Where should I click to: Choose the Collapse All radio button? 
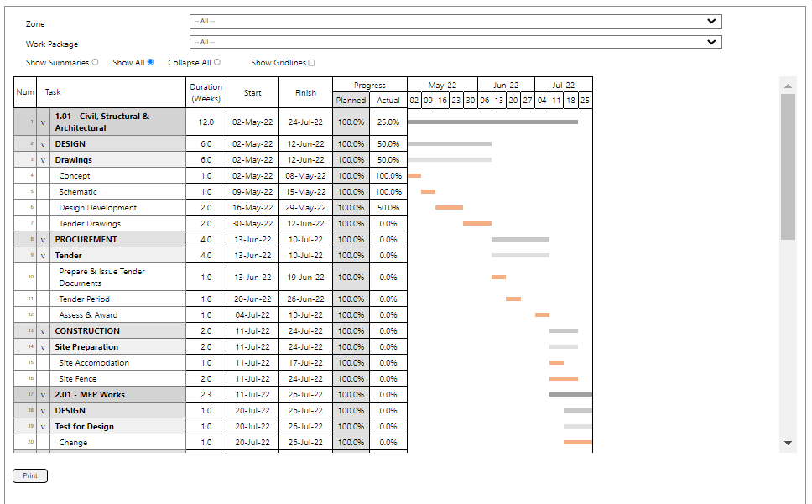tap(217, 62)
